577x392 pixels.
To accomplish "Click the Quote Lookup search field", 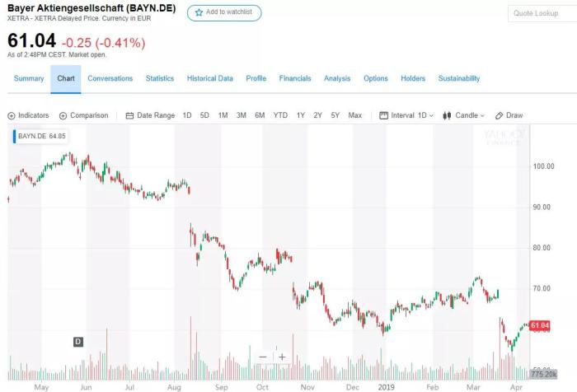I will (x=542, y=14).
